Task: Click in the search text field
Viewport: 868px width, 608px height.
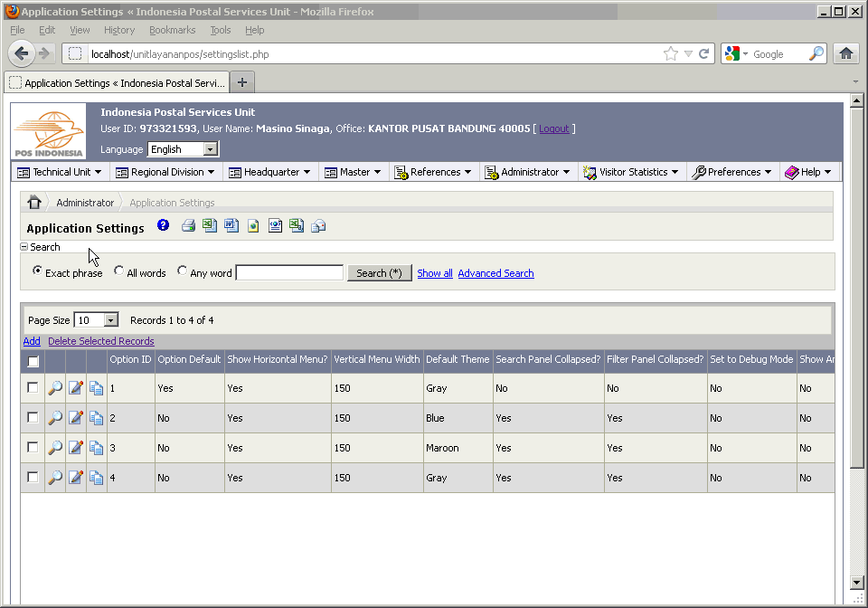Action: tap(289, 273)
